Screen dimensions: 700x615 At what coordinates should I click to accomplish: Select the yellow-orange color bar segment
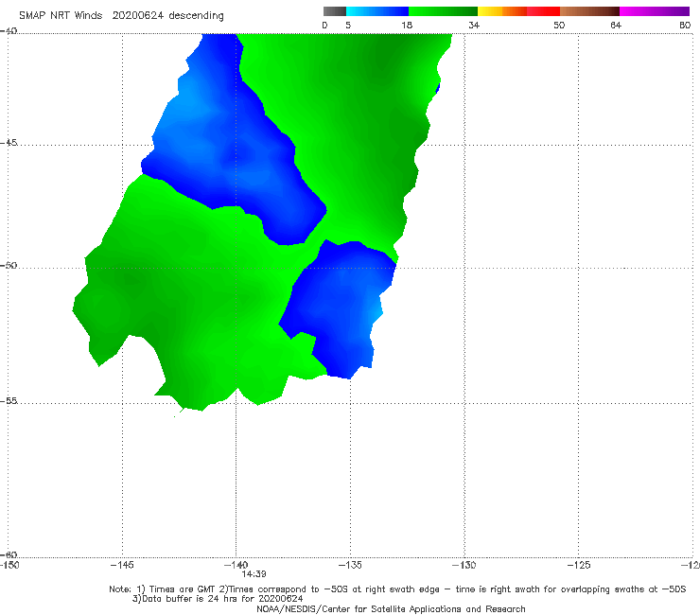coord(502,11)
